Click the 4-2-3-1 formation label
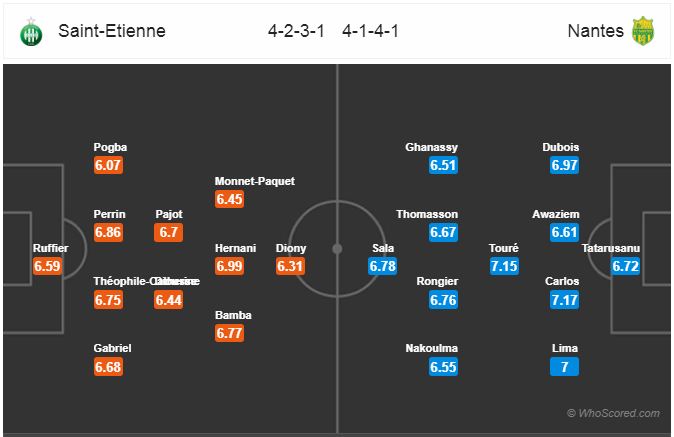The image size is (674, 437). coord(296,31)
